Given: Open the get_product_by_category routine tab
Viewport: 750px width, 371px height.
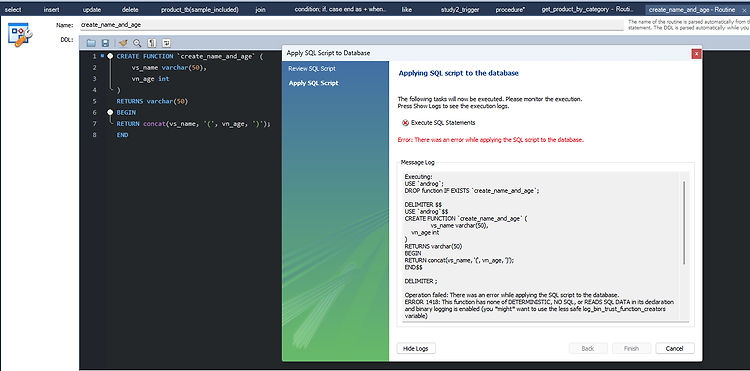Looking at the screenshot, I should 588,10.
